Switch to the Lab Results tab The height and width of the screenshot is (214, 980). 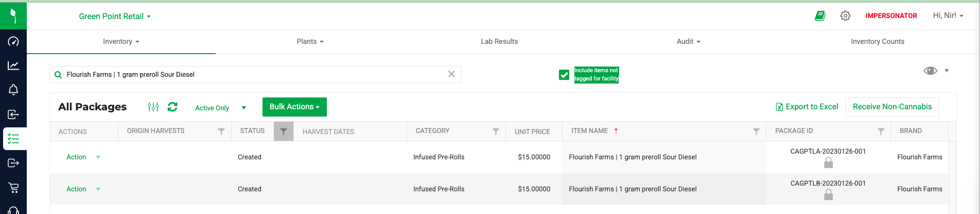click(x=499, y=42)
